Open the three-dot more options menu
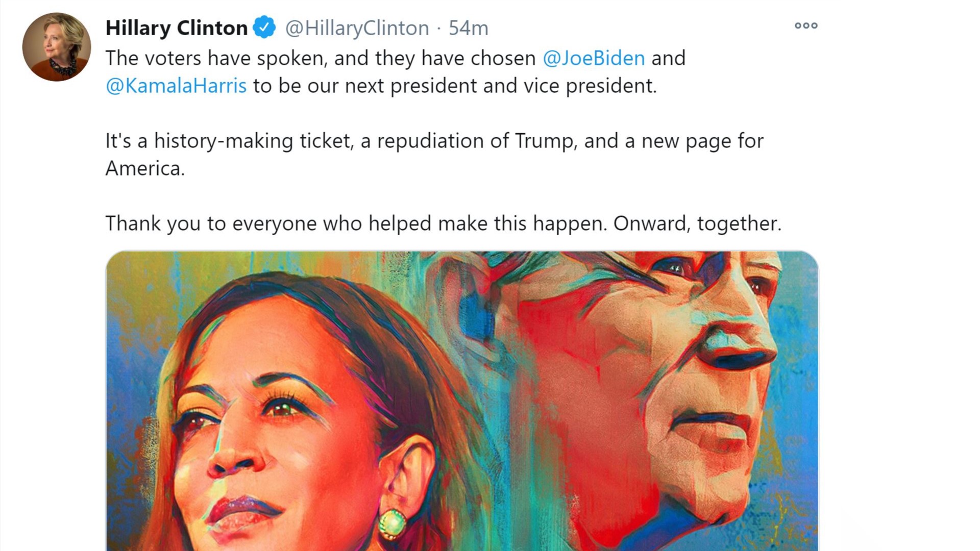The height and width of the screenshot is (551, 980). (806, 26)
